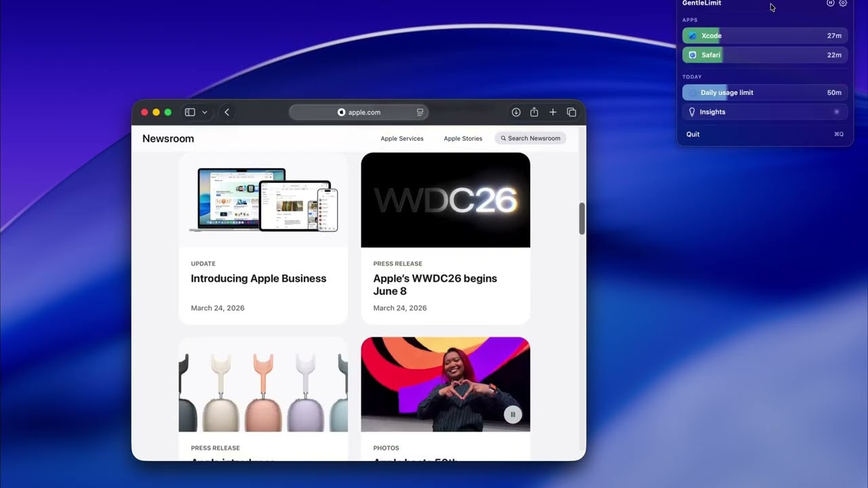Image resolution: width=868 pixels, height=488 pixels.
Task: Click the Safari app icon in GentleLimit
Action: tap(692, 55)
